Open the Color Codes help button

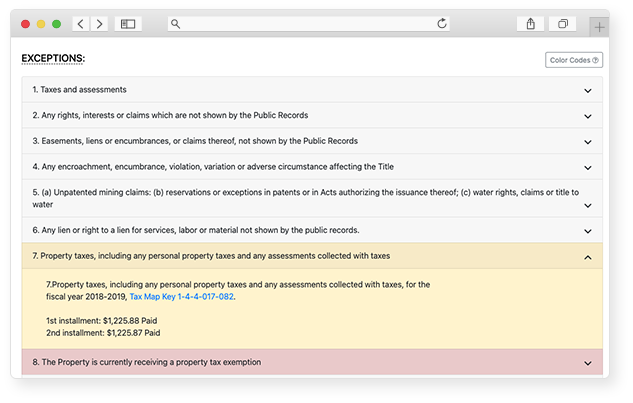574,60
